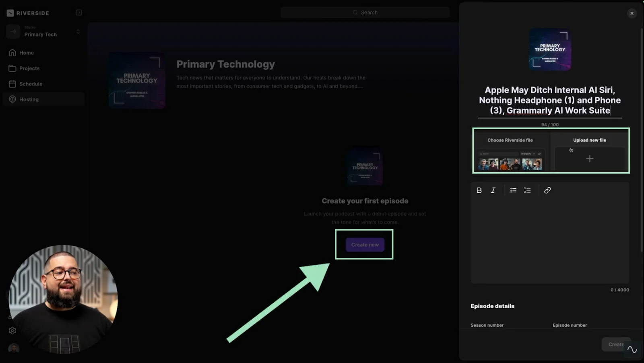644x363 pixels.
Task: Insert a link in the description
Action: 547,190
